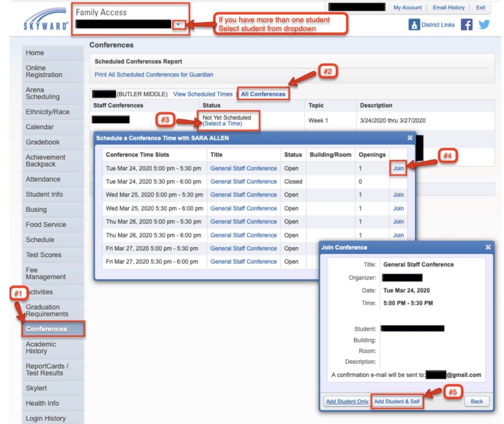
Task: Click the Closed status for Tue 5:30 pm
Action: (293, 182)
